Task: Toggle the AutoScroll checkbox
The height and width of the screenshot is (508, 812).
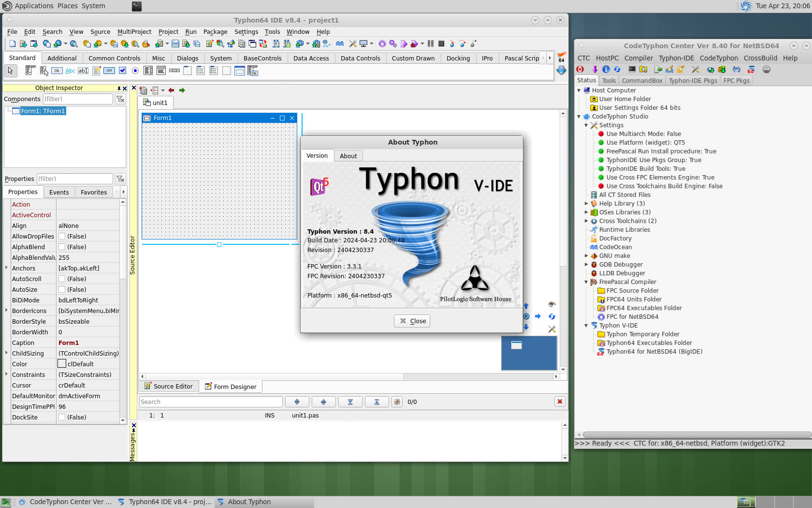Action: click(x=62, y=279)
